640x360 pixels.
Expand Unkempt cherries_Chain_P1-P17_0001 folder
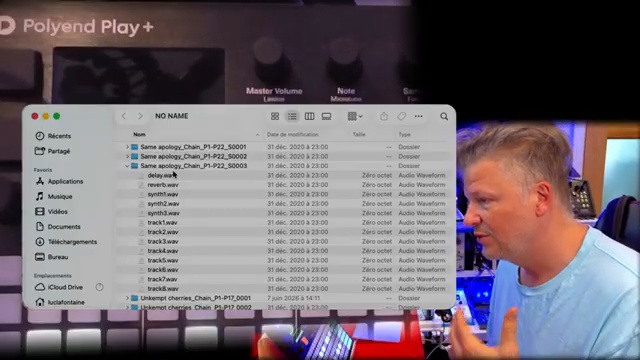[x=127, y=298]
